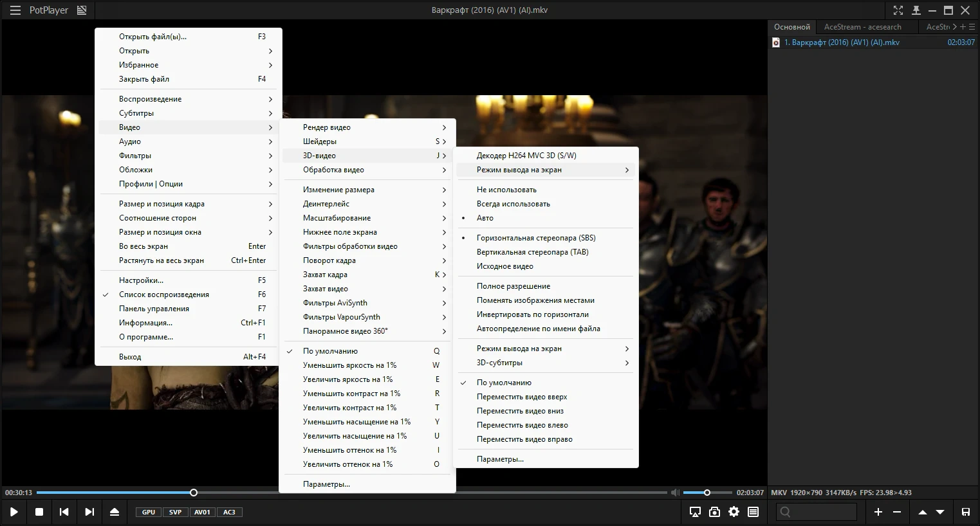Click the video seek bar progress handle
Viewport: 980px width, 526px height.
(x=194, y=493)
